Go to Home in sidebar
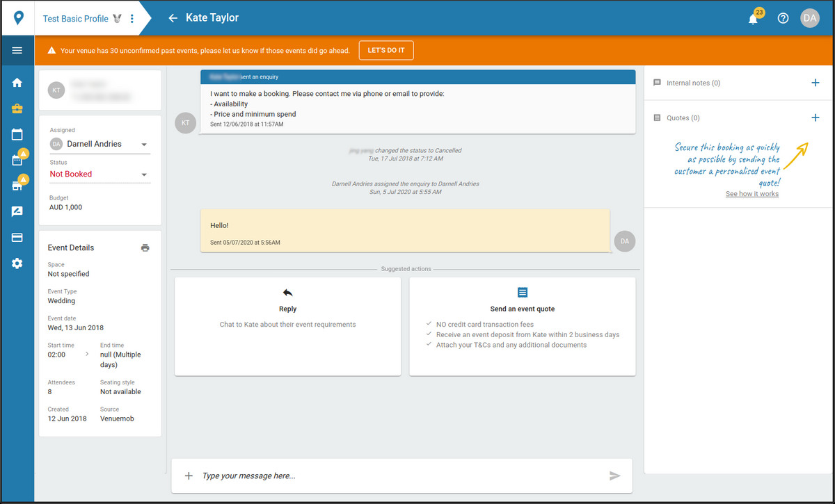This screenshot has width=835, height=504. tap(17, 83)
